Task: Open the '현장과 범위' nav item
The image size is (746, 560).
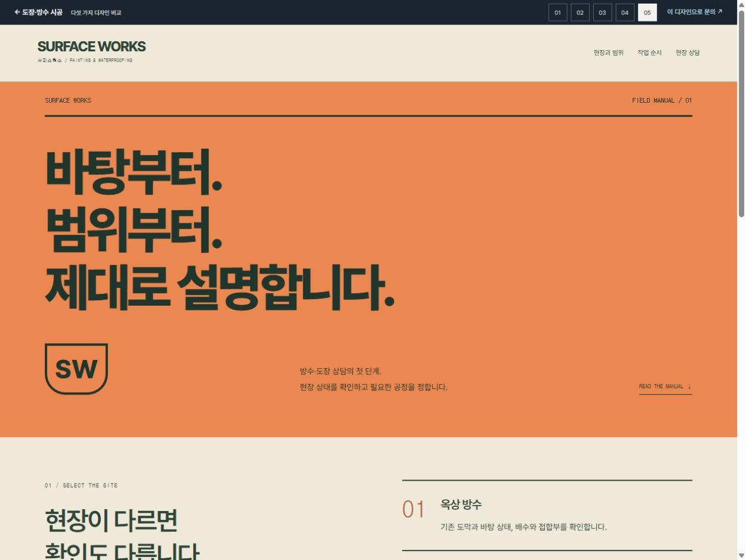Action: coord(608,53)
